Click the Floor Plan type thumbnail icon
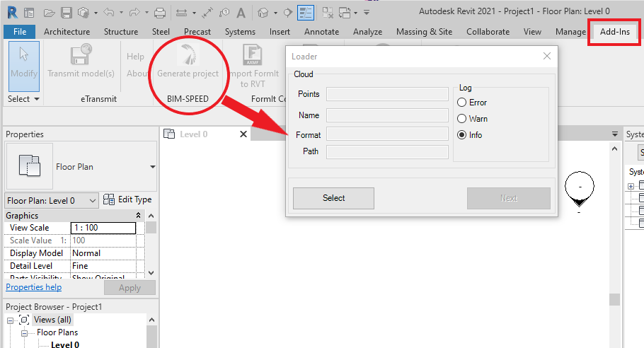Image resolution: width=644 pixels, height=348 pixels. (x=30, y=166)
